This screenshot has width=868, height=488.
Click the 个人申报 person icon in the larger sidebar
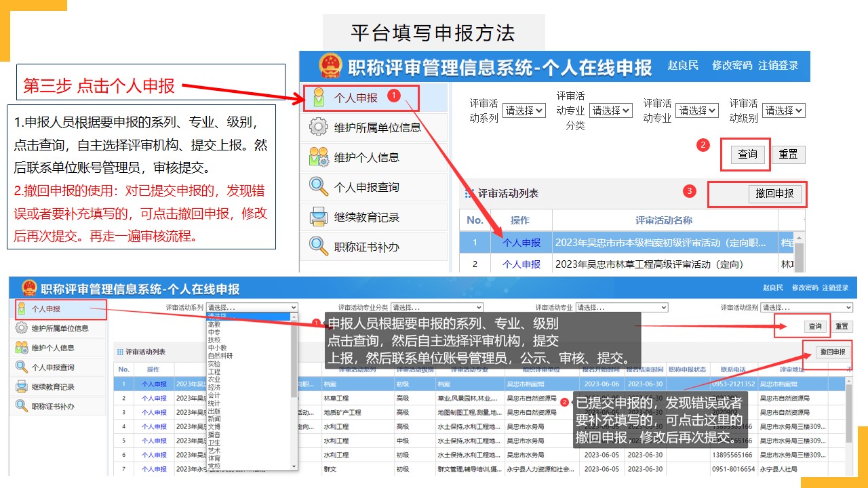318,98
